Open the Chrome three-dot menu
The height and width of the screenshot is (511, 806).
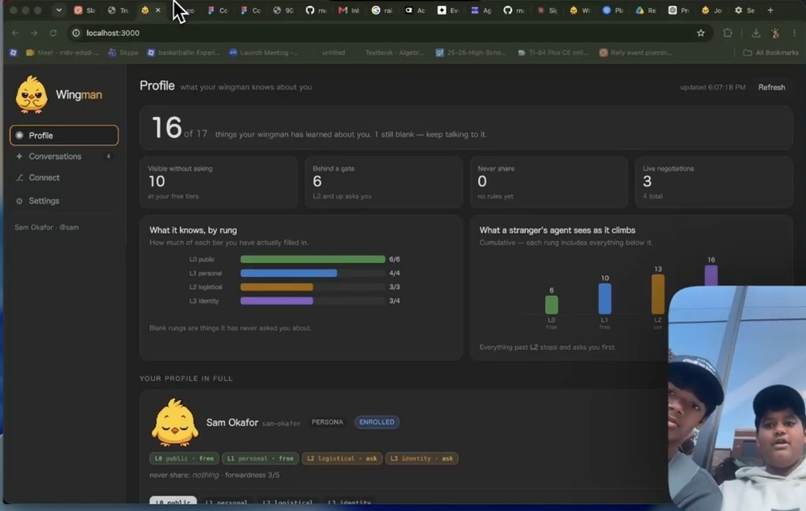click(x=795, y=33)
